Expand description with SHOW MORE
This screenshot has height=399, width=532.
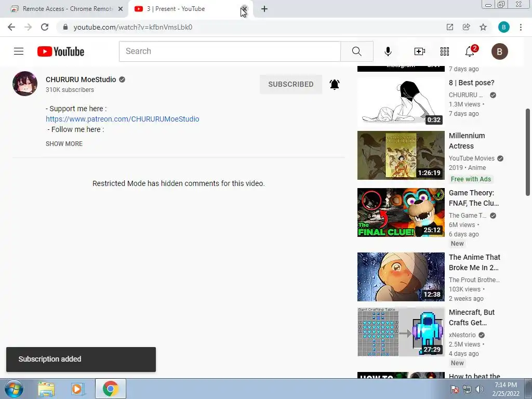tap(64, 144)
